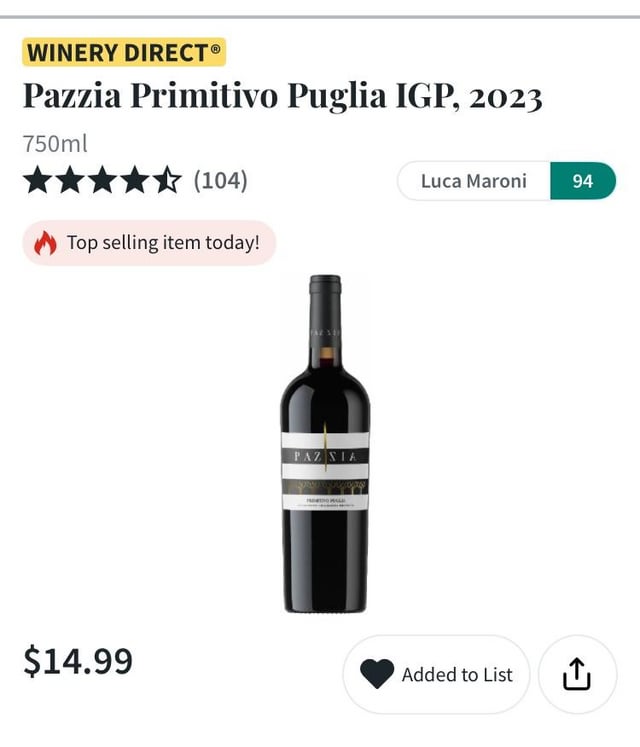The width and height of the screenshot is (640, 747).
Task: Click the Pazzia Primitivo Puglia title
Action: 282,98
